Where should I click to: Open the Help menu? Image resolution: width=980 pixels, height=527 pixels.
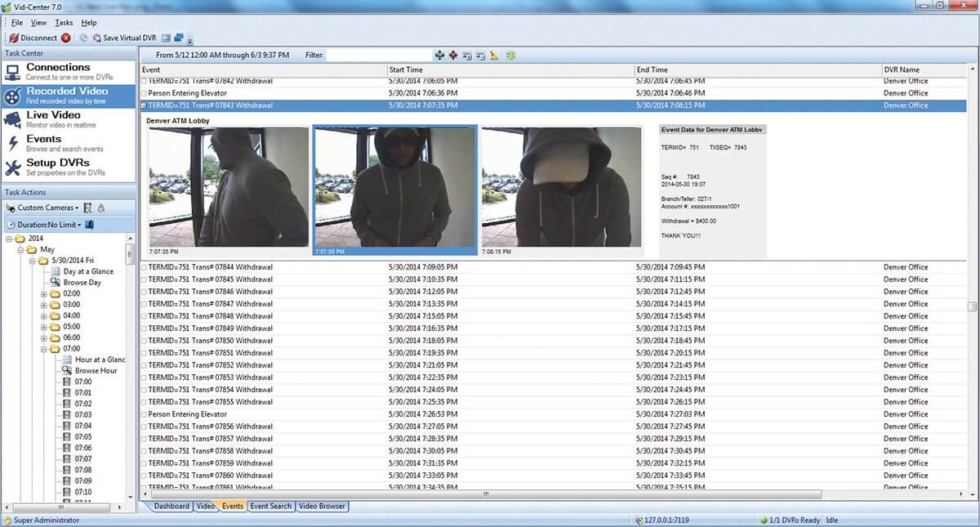[89, 23]
